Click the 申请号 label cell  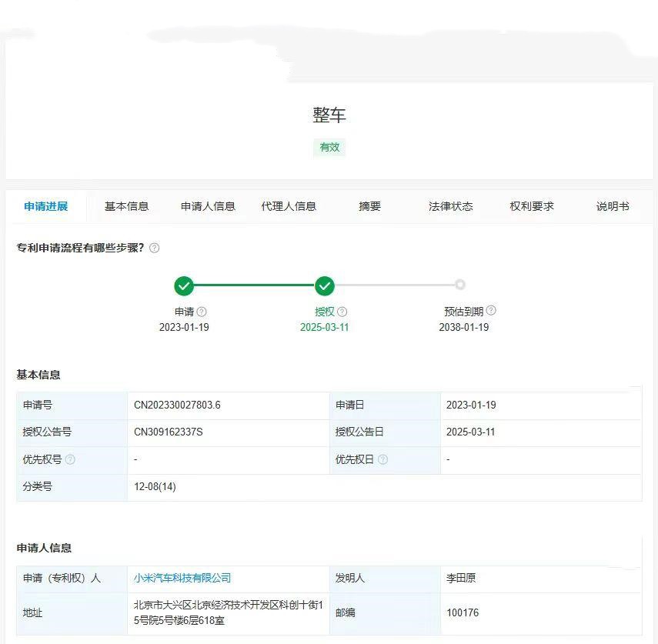coord(72,405)
